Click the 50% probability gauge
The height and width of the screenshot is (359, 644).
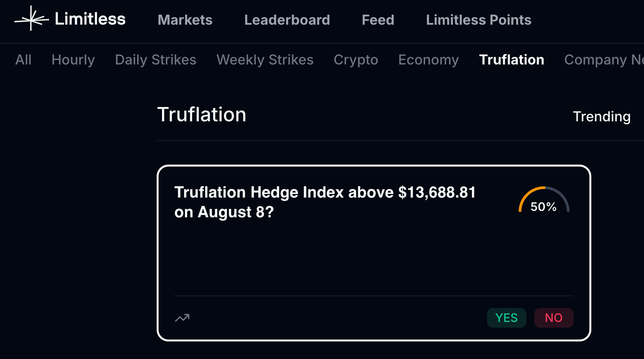(x=544, y=201)
